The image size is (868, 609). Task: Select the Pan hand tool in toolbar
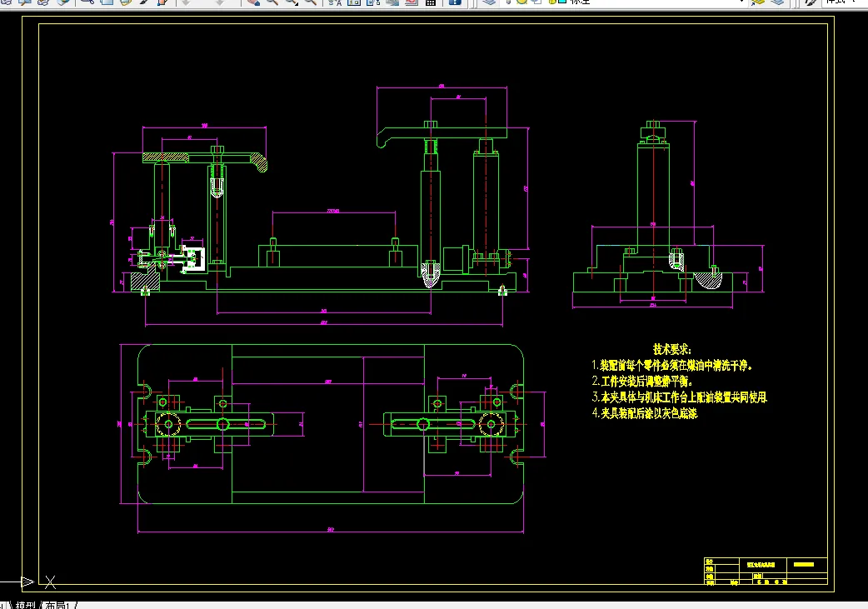tap(253, 2)
